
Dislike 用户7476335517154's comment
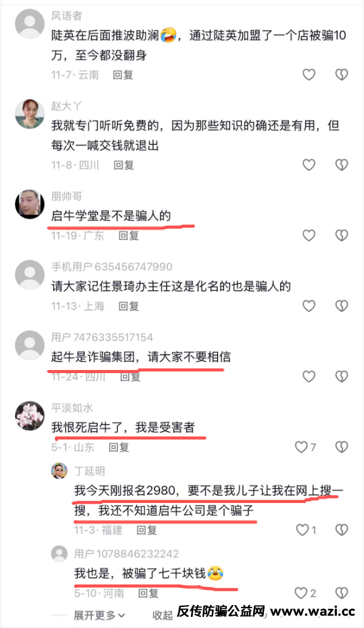[x=341, y=376]
